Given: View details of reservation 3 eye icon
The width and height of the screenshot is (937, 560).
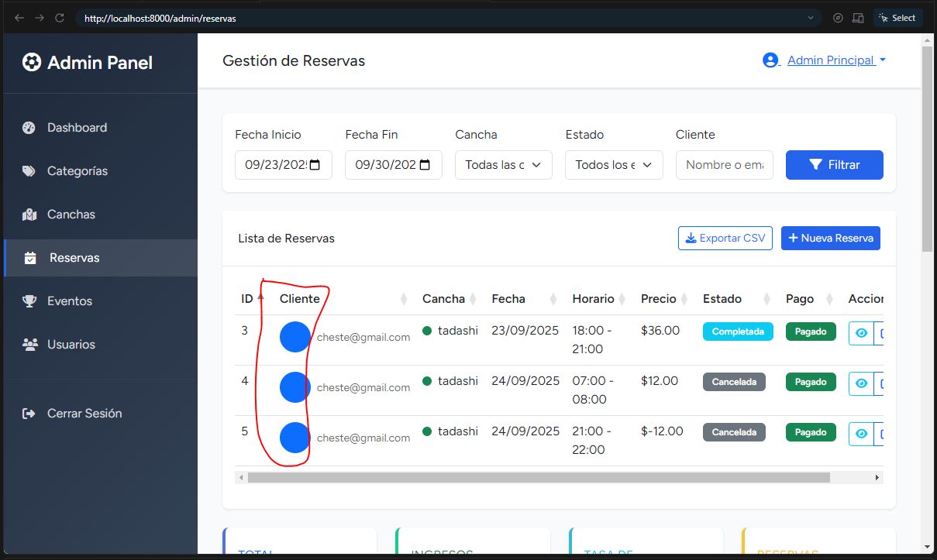Looking at the screenshot, I should [x=861, y=333].
